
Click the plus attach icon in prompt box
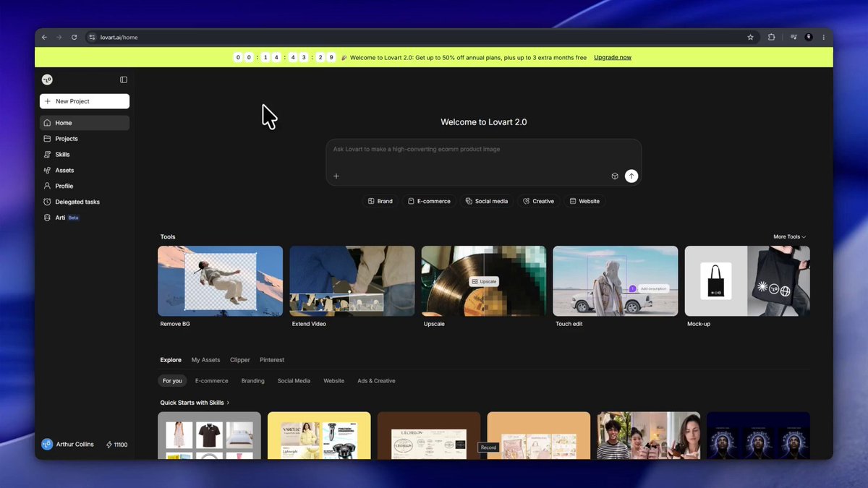click(336, 176)
